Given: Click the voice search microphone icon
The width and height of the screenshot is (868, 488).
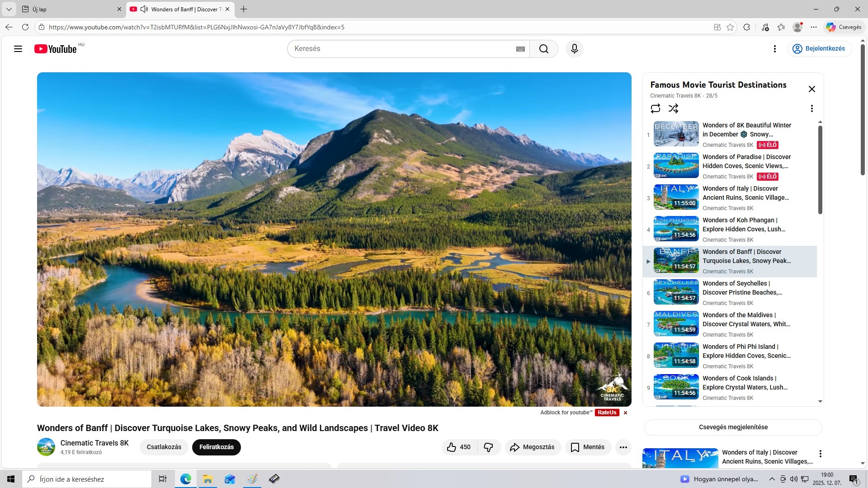Looking at the screenshot, I should point(574,49).
